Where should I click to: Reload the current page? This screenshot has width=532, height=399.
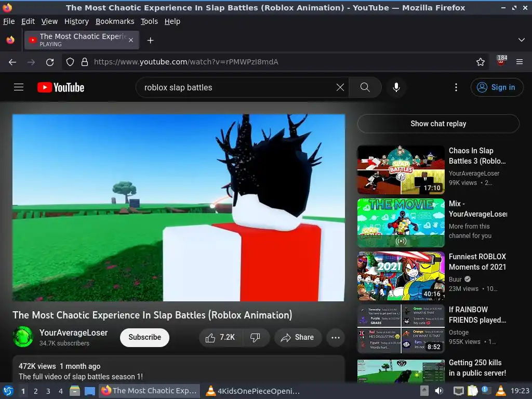(50, 62)
